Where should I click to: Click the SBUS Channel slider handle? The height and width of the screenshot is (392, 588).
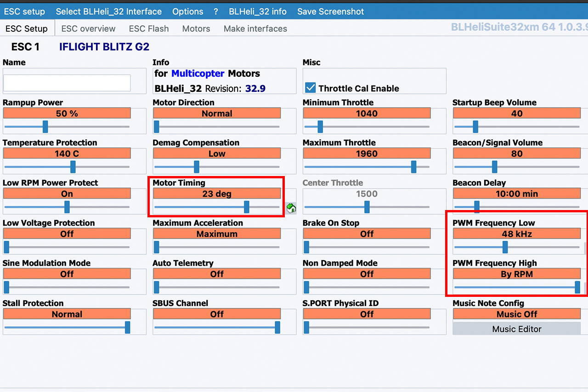[x=277, y=327]
